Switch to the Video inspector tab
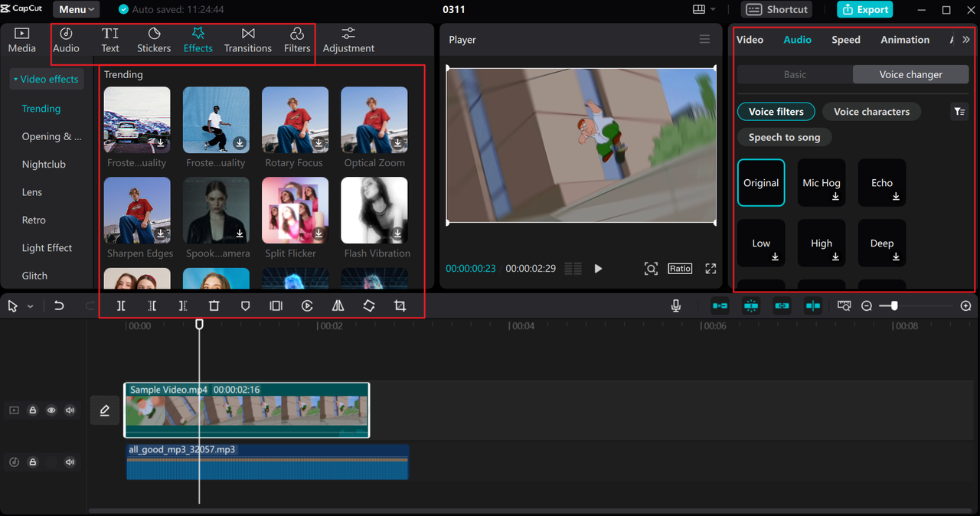Viewport: 980px width, 516px height. click(750, 40)
